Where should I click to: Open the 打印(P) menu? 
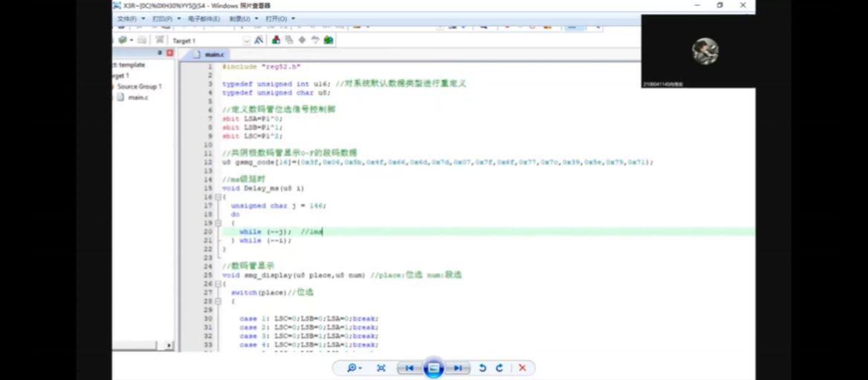coord(165,19)
